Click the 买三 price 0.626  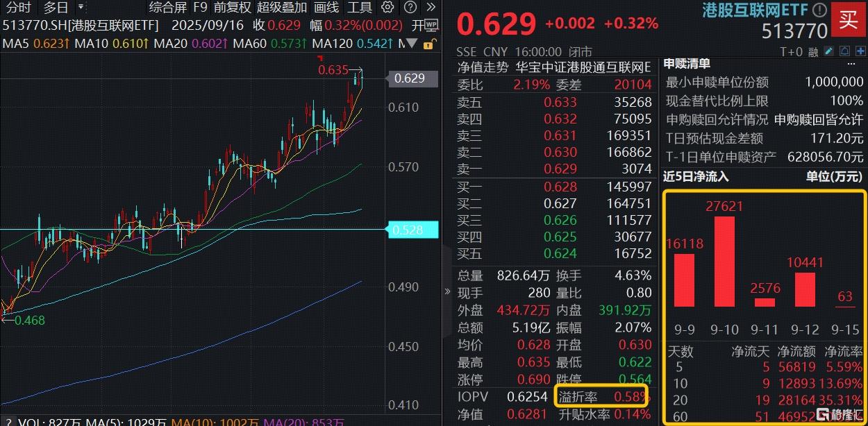pos(560,220)
